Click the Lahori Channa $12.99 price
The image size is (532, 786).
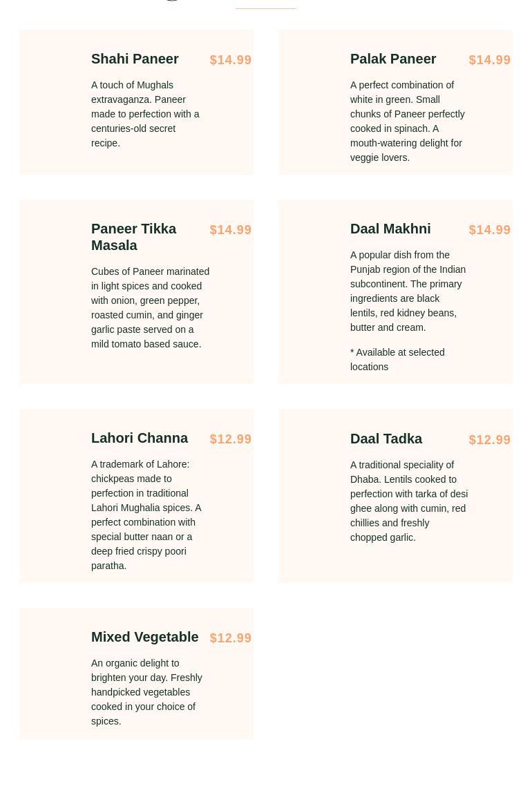click(231, 439)
